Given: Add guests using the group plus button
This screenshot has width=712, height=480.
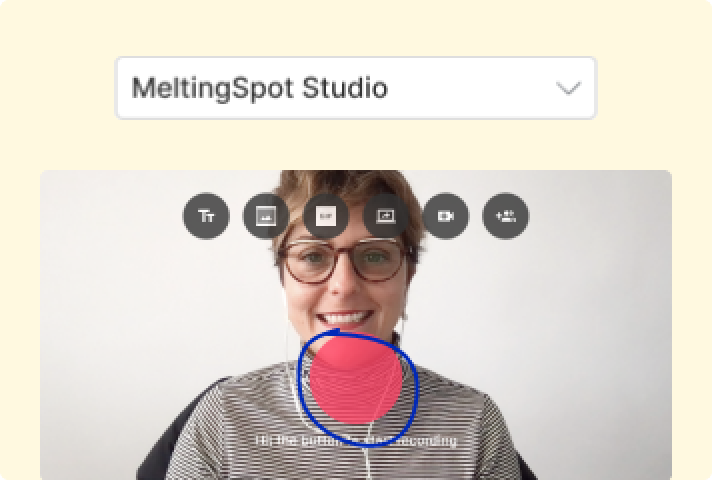Looking at the screenshot, I should click(x=505, y=216).
